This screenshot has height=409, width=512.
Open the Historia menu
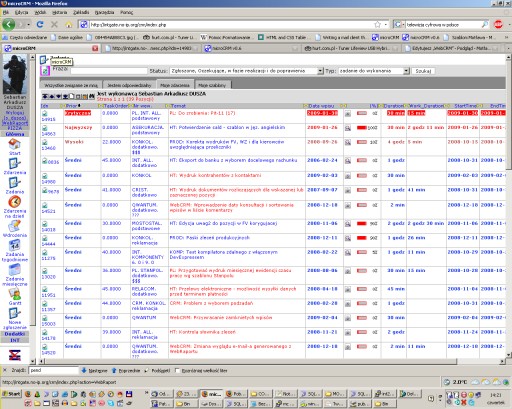point(60,12)
